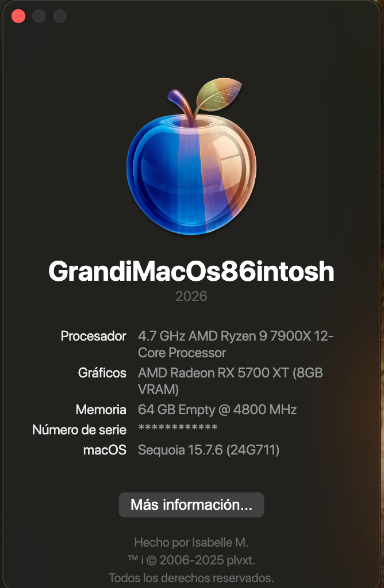Click the Procesador label
Screen dimensions: 384x588
pyautogui.click(x=93, y=336)
